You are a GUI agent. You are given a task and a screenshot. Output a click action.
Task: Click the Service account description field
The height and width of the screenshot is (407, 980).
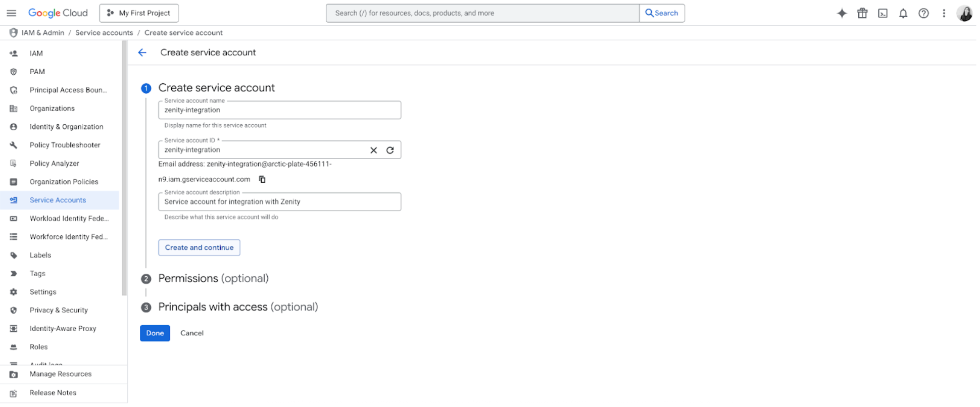pyautogui.click(x=279, y=202)
